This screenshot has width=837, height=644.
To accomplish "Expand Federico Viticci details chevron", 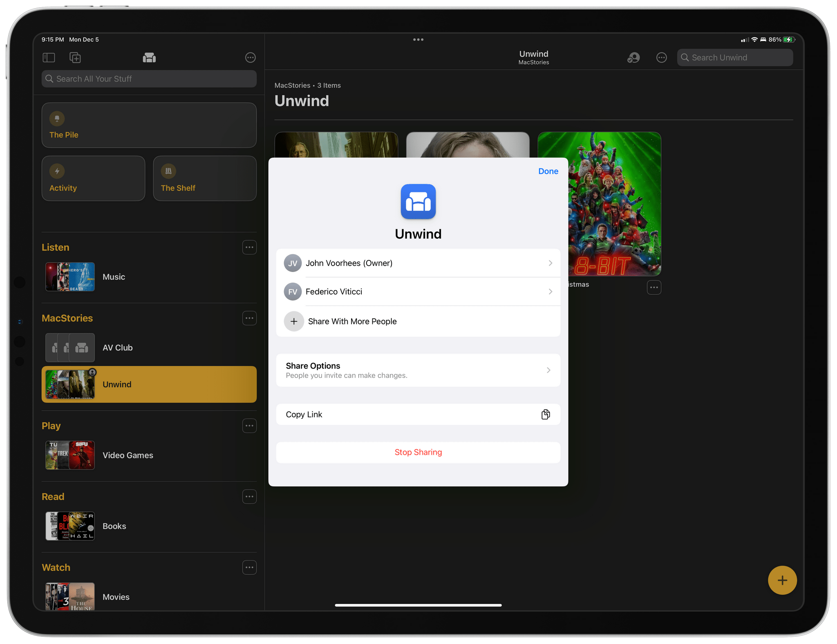I will [551, 291].
